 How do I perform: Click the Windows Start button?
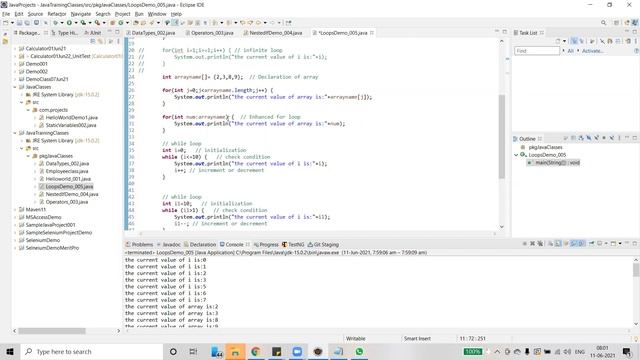pyautogui.click(x=10, y=351)
